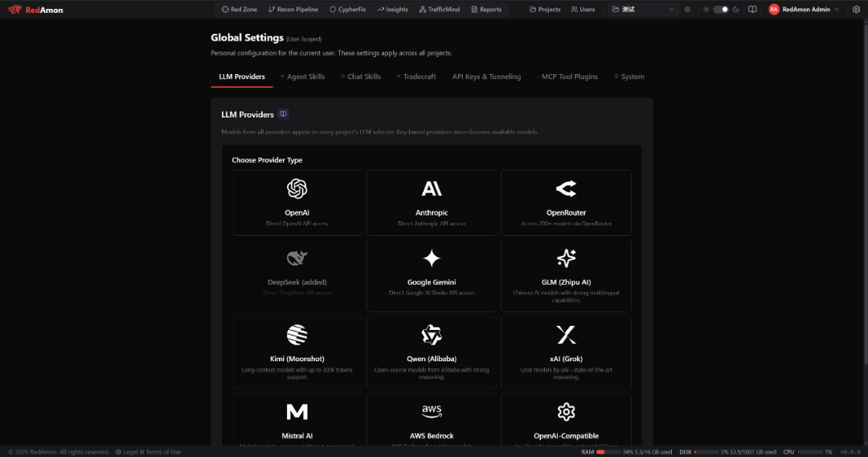Click the sun light-mode icon
This screenshot has height=457, width=868.
pyautogui.click(x=706, y=10)
